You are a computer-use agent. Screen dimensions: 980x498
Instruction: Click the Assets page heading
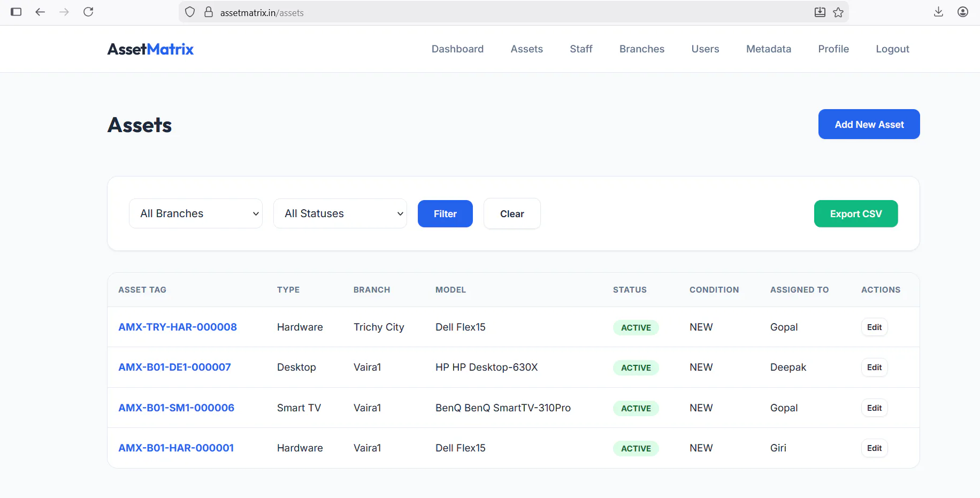(140, 125)
